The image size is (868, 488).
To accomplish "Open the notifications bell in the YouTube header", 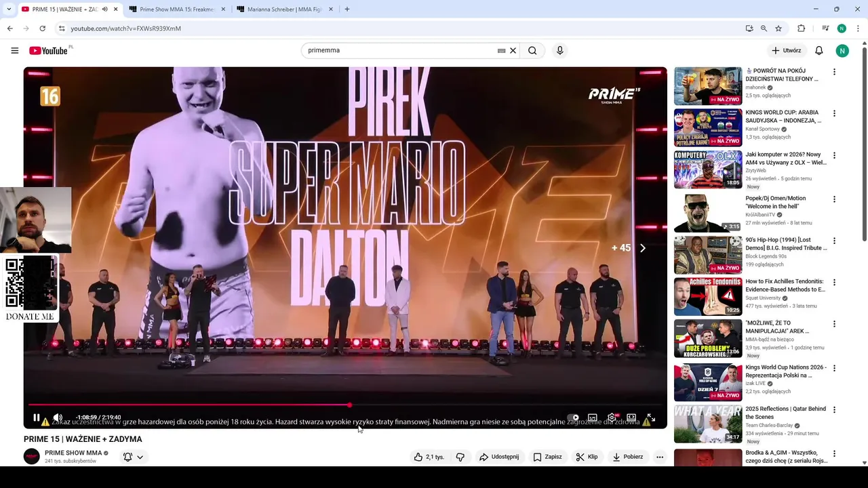I will (819, 50).
